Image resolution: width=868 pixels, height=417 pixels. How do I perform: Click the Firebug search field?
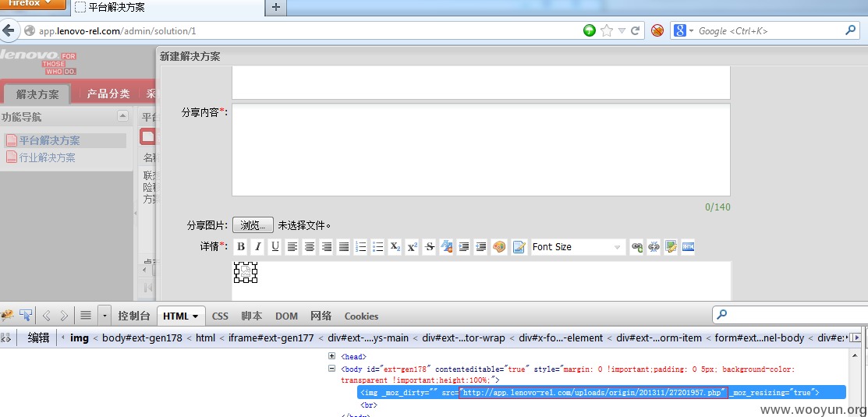[x=792, y=315]
